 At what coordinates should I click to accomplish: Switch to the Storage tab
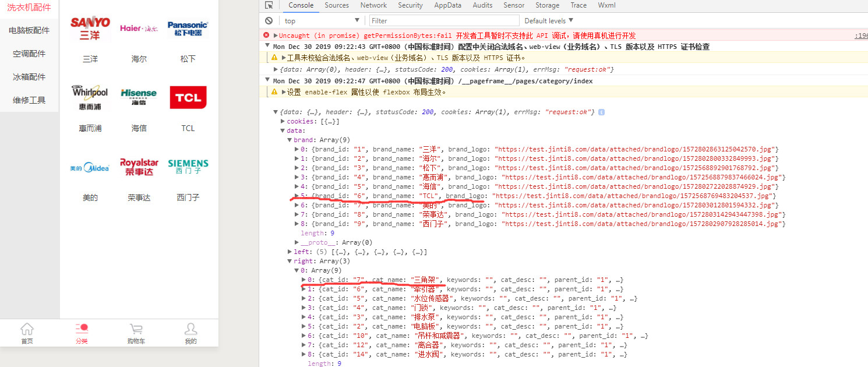click(547, 5)
